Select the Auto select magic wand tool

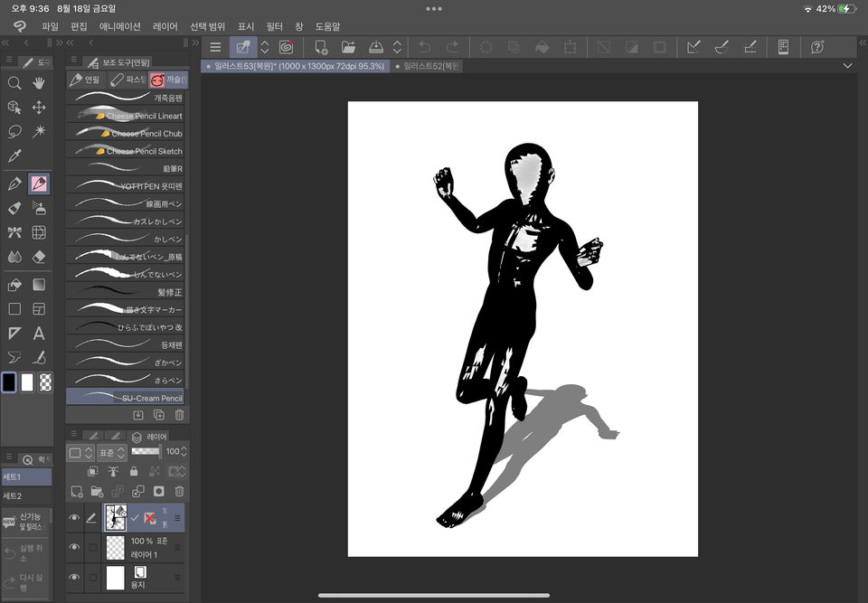(39, 131)
